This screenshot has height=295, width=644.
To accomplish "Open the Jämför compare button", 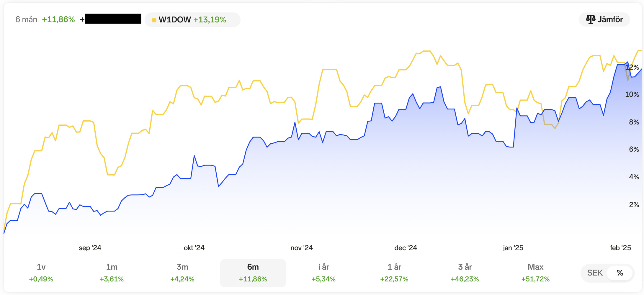I will pos(604,19).
